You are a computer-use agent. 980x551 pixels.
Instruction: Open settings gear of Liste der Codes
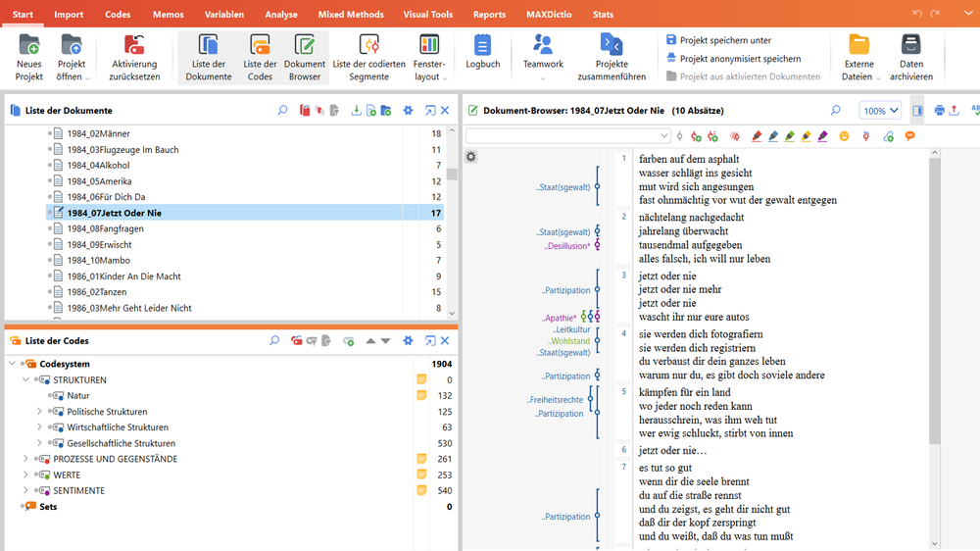408,341
